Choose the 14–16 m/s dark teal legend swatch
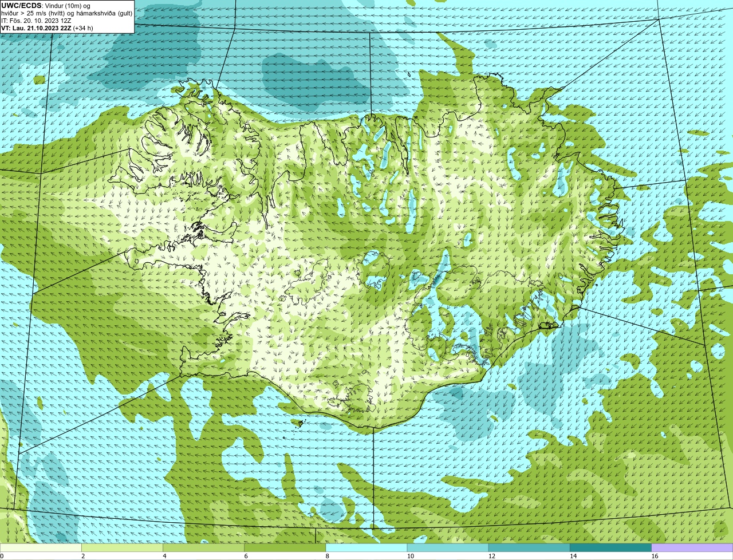Image resolution: width=733 pixels, height=560 pixels. coord(611,547)
